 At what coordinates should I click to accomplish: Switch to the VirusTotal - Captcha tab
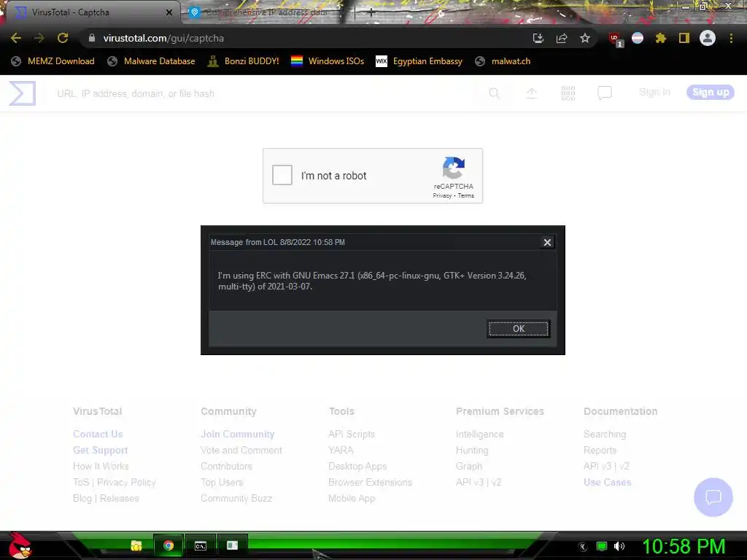90,12
